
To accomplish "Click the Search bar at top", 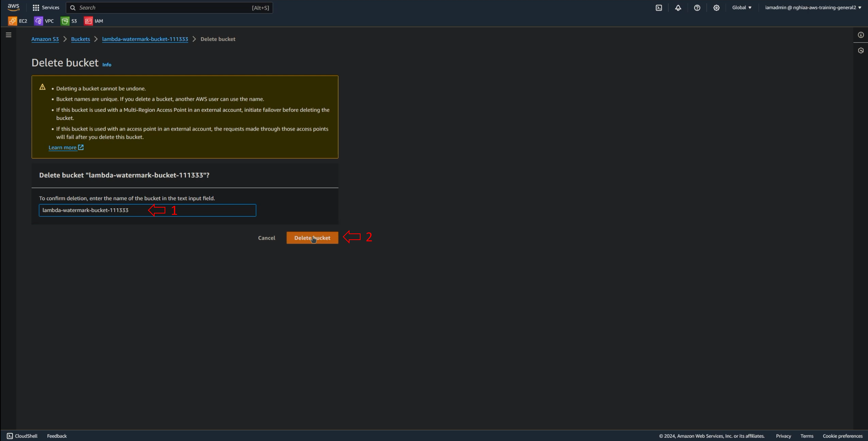I will [x=168, y=7].
